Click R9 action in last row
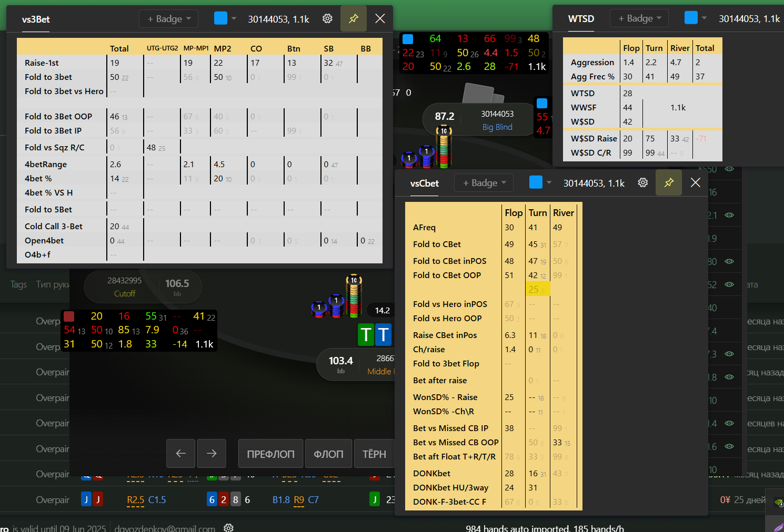784x532 pixels. click(299, 500)
